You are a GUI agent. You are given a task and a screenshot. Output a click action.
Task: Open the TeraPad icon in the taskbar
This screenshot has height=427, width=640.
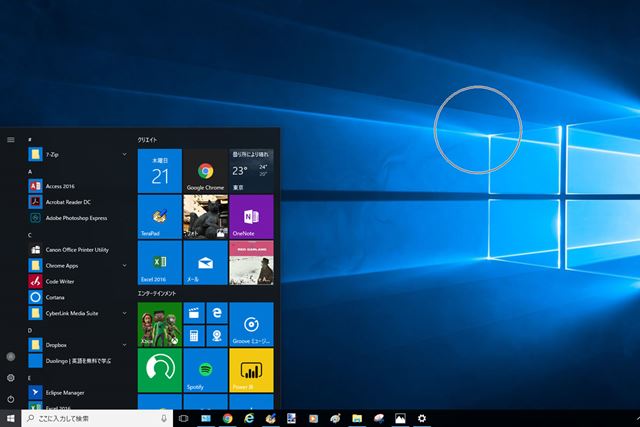click(270, 418)
